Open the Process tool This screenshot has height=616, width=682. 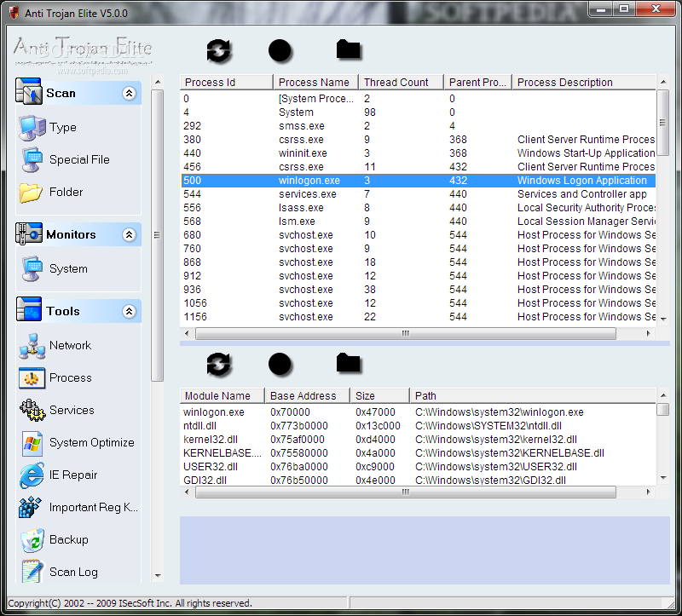click(70, 377)
